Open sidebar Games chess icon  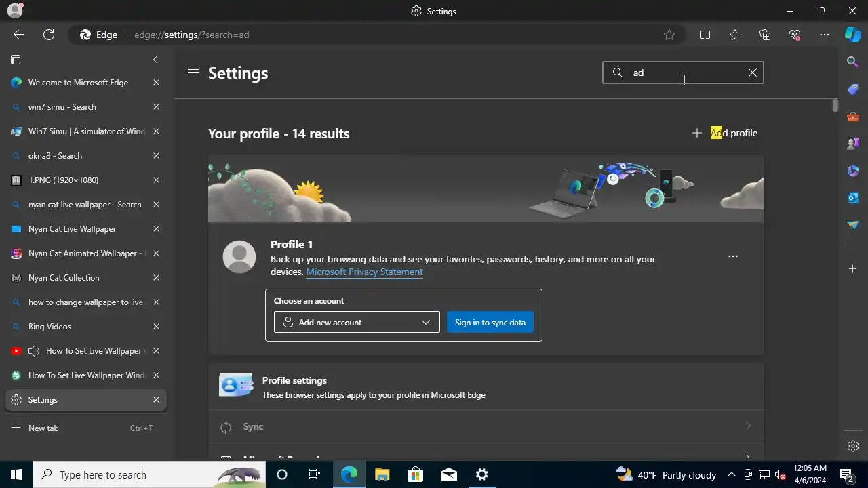point(853,144)
